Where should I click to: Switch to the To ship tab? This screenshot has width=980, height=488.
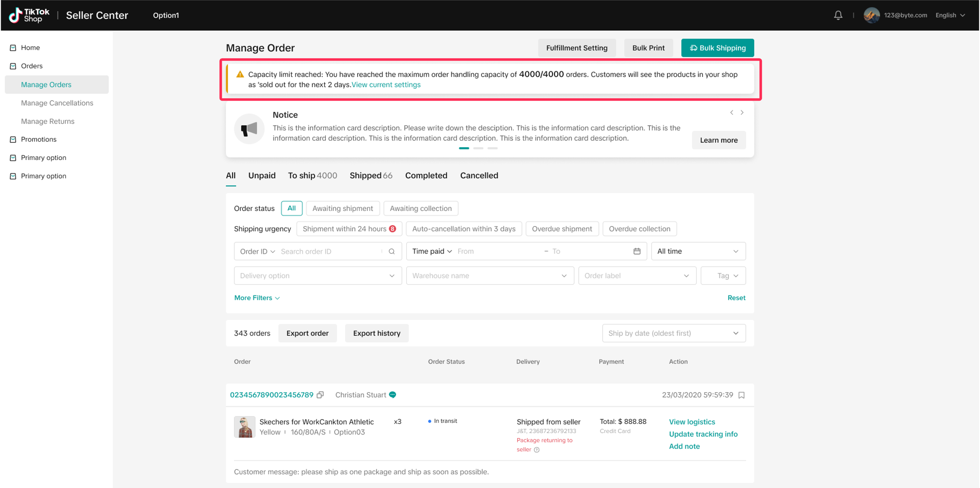point(312,175)
